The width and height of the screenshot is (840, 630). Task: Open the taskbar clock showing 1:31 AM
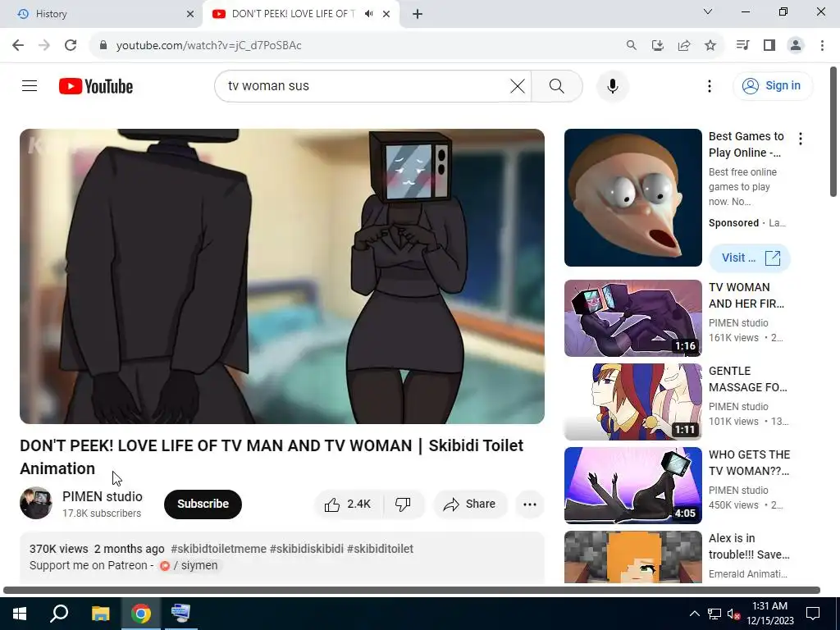769,614
